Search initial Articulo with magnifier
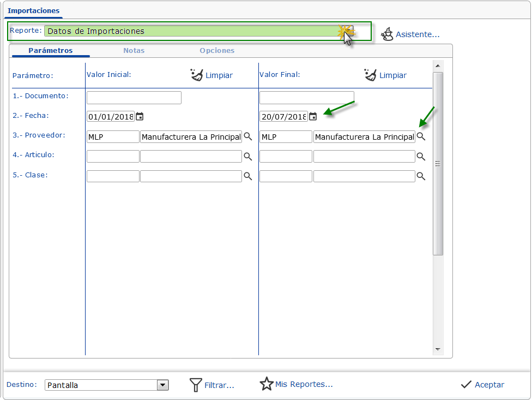This screenshot has width=532, height=400. point(247,157)
